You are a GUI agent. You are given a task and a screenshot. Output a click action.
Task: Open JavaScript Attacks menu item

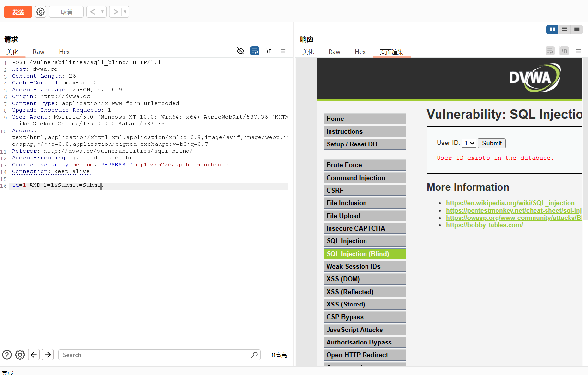[365, 330]
